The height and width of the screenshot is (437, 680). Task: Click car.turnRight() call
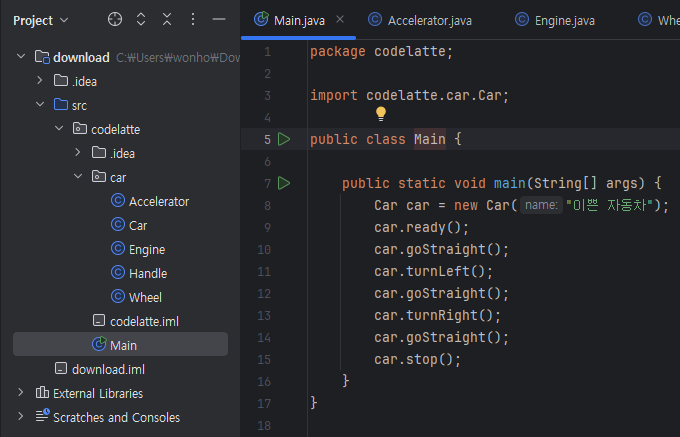[438, 315]
